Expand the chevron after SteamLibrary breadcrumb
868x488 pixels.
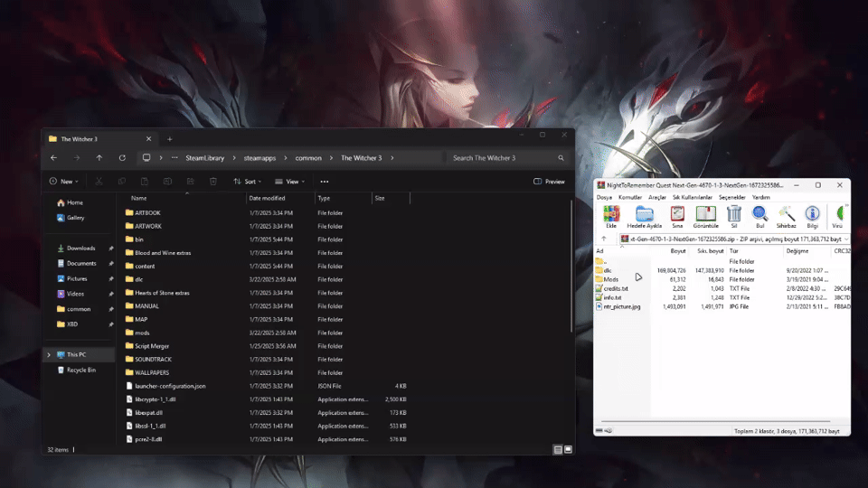coord(233,157)
